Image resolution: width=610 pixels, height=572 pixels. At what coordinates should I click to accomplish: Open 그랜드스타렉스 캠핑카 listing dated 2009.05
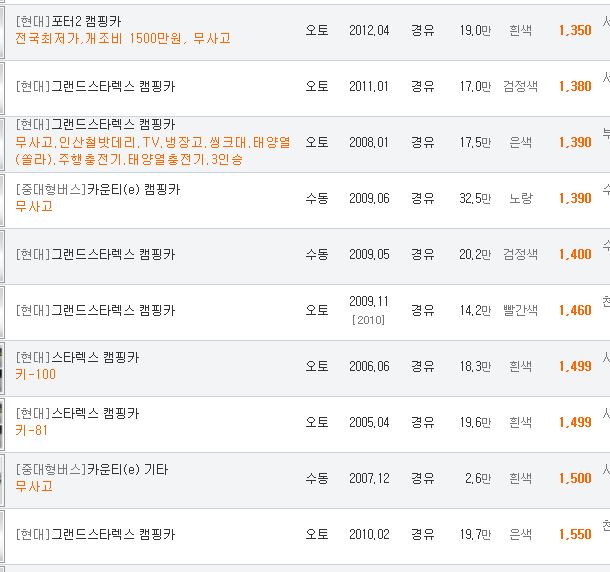[95, 254]
